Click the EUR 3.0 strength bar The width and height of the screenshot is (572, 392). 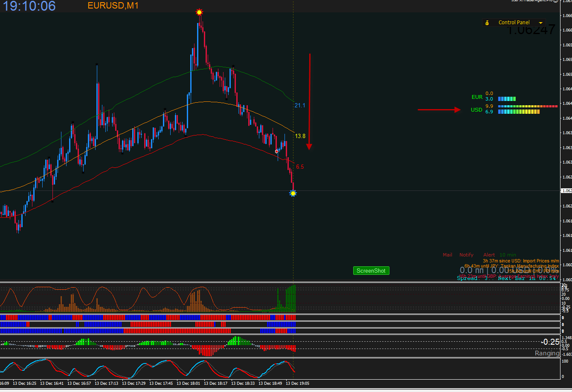click(507, 99)
